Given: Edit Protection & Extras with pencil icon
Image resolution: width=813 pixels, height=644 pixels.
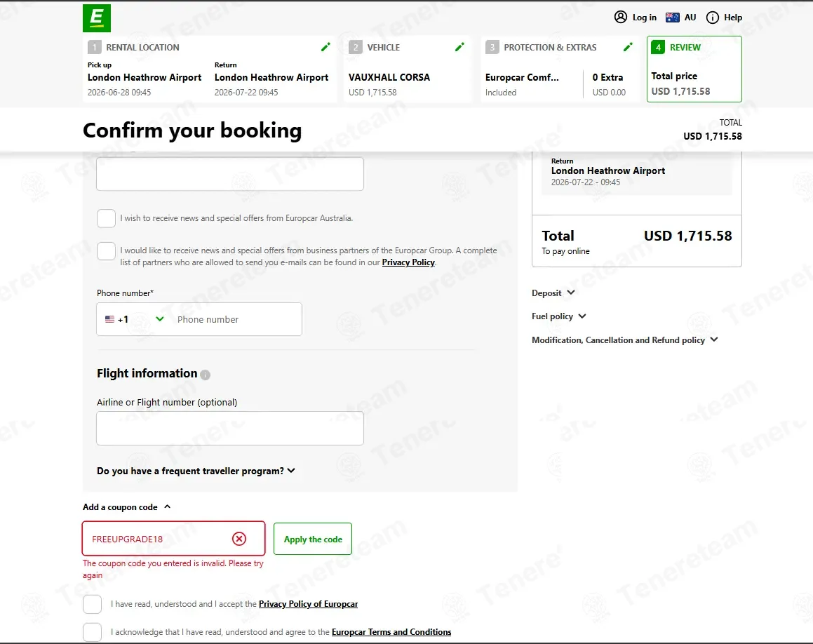Looking at the screenshot, I should pyautogui.click(x=627, y=47).
